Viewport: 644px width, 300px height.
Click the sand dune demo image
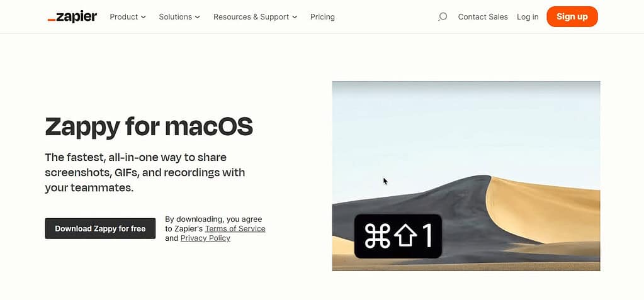(466, 176)
